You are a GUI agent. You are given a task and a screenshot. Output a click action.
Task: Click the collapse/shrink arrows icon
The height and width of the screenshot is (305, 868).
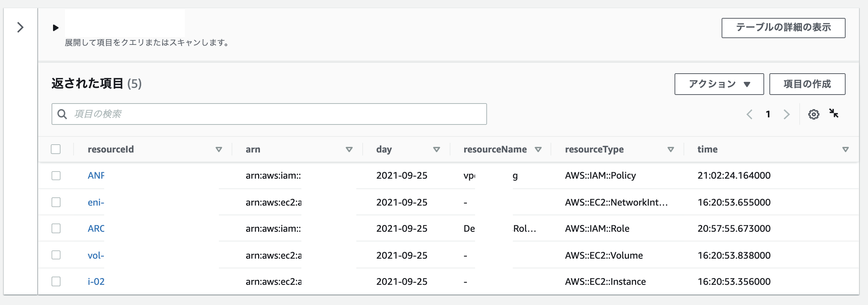[x=834, y=113]
